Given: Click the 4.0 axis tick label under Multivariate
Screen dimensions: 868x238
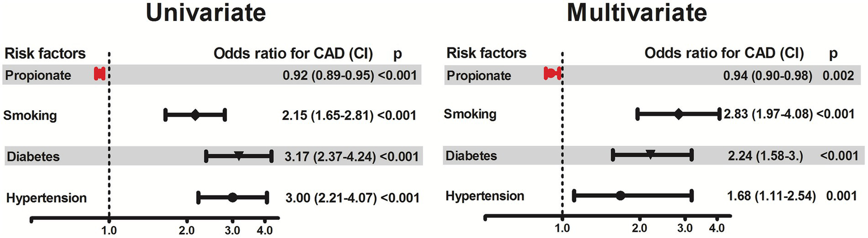Looking at the screenshot, I should point(716,228).
